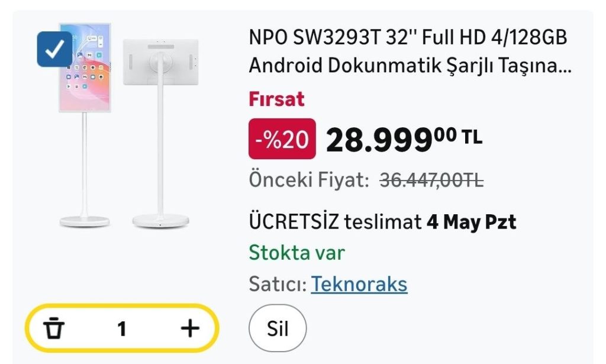The height and width of the screenshot is (364, 606).
Task: Click the Satıcı label
Action: [x=277, y=285]
